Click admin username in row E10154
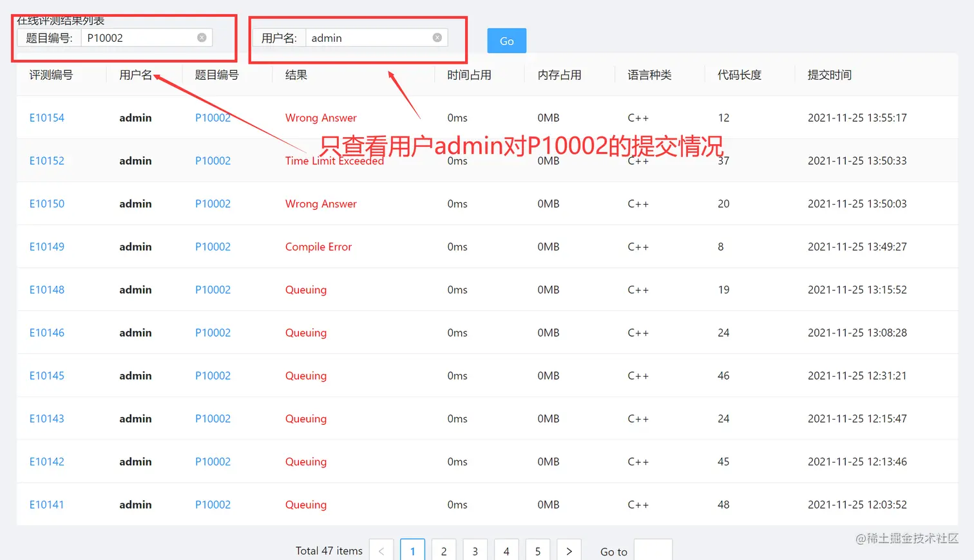Viewport: 974px width, 560px height. 135,118
